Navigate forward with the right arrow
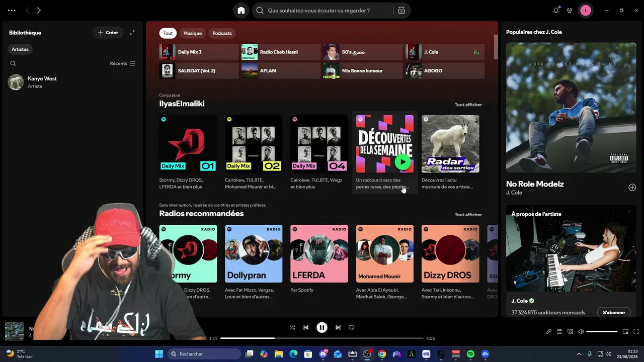This screenshot has width=644, height=362. (x=39, y=11)
